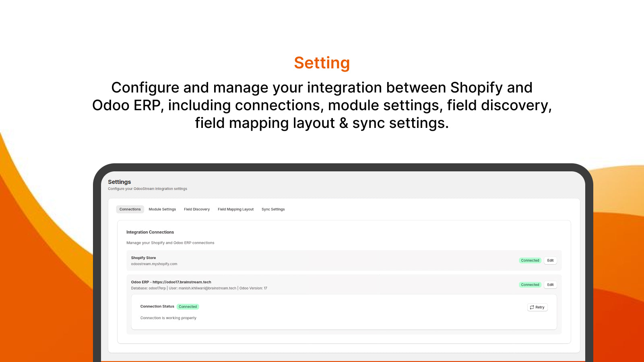Click the Connected badge for Odoo ERP
The height and width of the screenshot is (362, 644).
coord(530,285)
